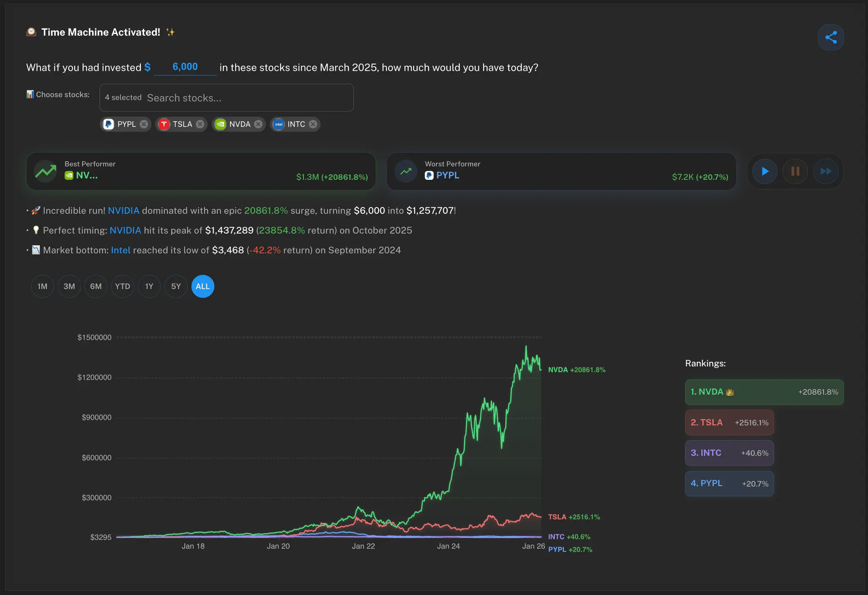Click the $1.3M (+20861.8%) value
Screen dimensions: 868x595
click(x=332, y=177)
